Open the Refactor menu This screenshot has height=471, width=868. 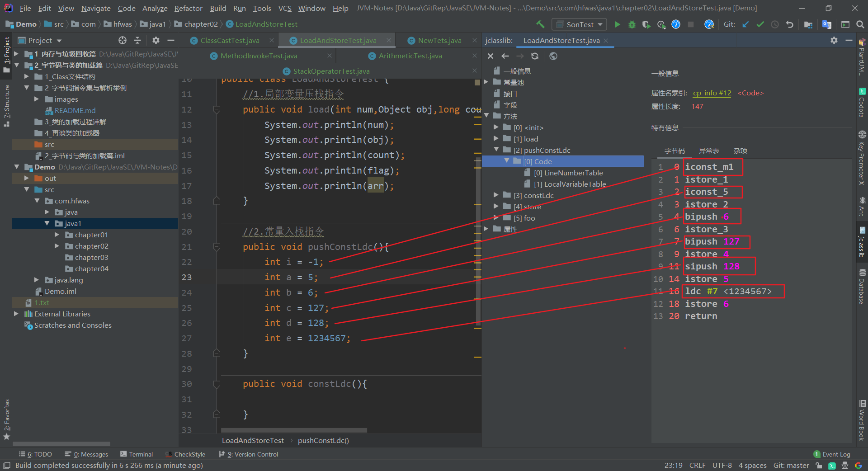[x=188, y=8]
